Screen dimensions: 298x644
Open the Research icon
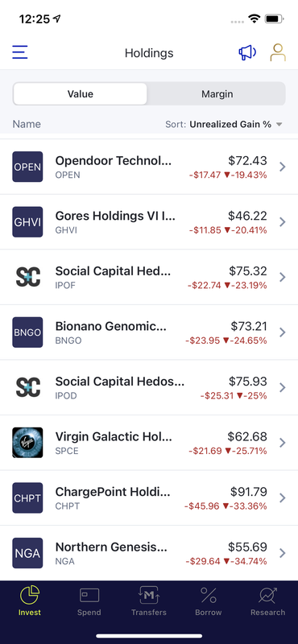click(268, 595)
